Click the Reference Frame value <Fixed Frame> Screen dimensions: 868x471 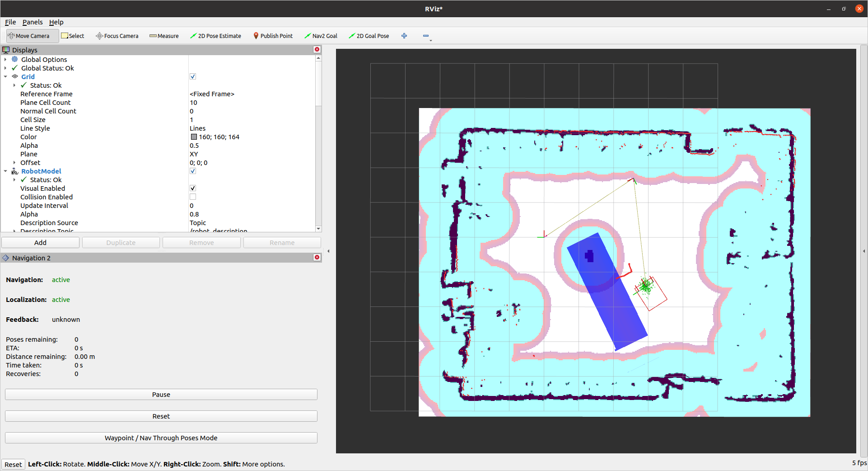(x=212, y=94)
